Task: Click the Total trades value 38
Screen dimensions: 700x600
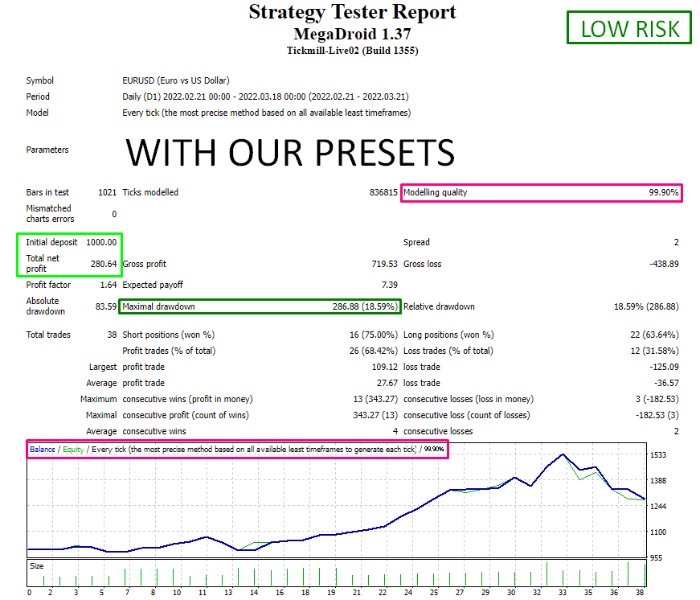Action: (x=112, y=335)
